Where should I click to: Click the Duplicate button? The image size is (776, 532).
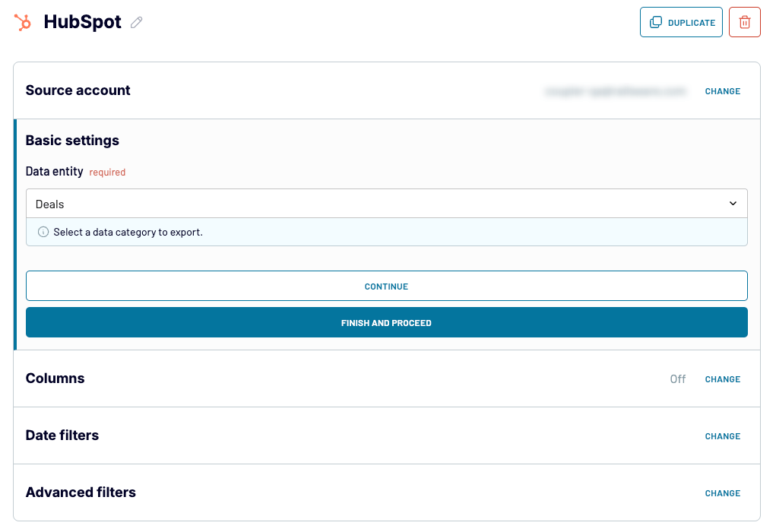tap(681, 22)
